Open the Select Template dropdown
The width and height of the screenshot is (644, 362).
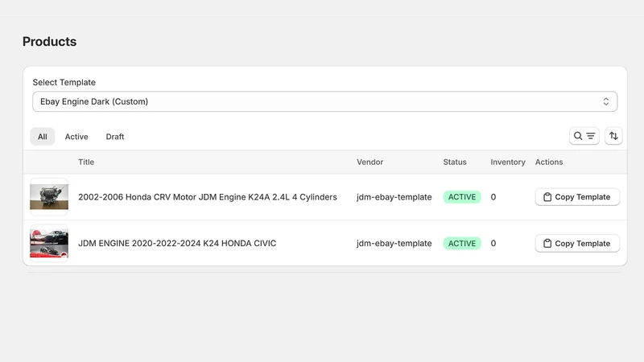click(325, 101)
